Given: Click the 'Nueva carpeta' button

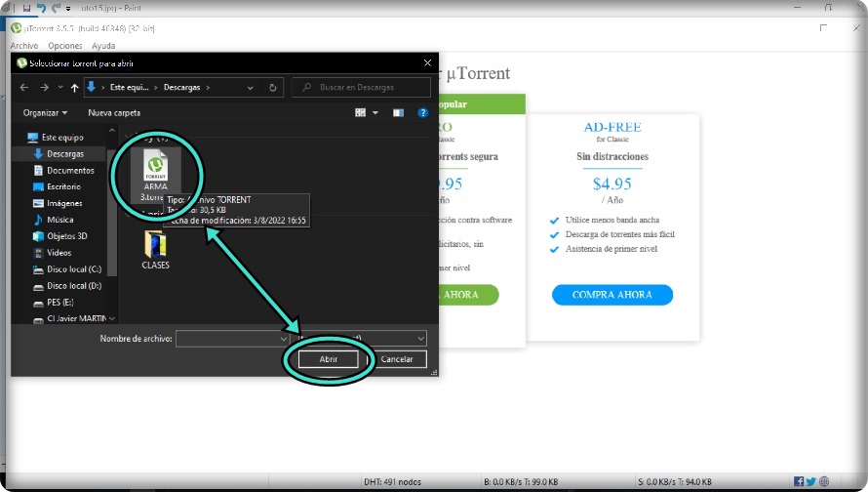Looking at the screenshot, I should coord(114,113).
